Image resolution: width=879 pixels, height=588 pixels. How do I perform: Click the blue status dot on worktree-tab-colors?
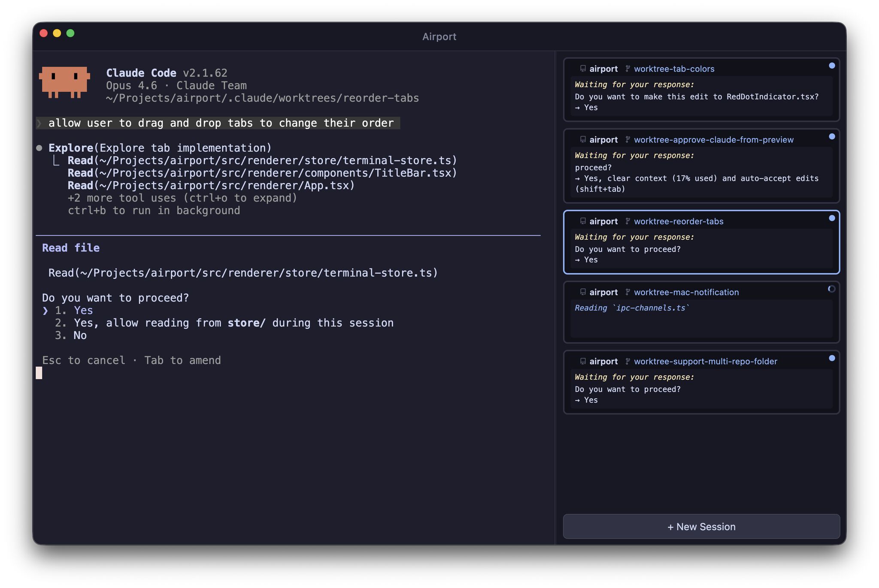(832, 66)
